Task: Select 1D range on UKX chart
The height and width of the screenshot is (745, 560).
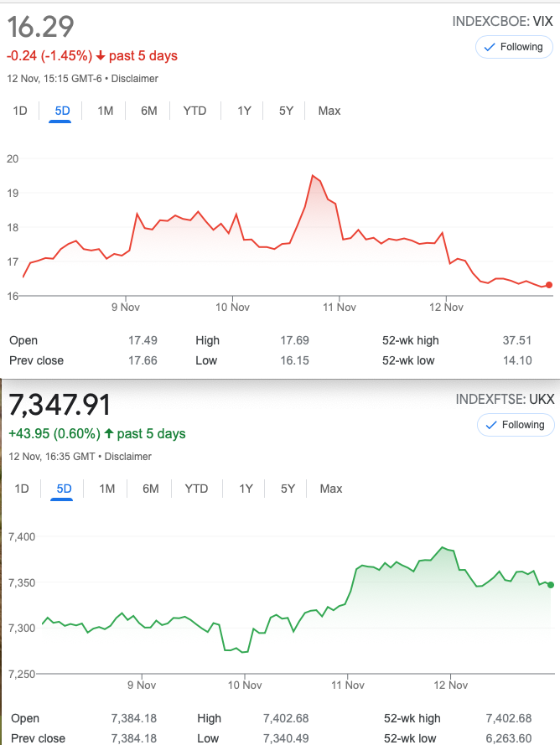Action: pyautogui.click(x=22, y=489)
